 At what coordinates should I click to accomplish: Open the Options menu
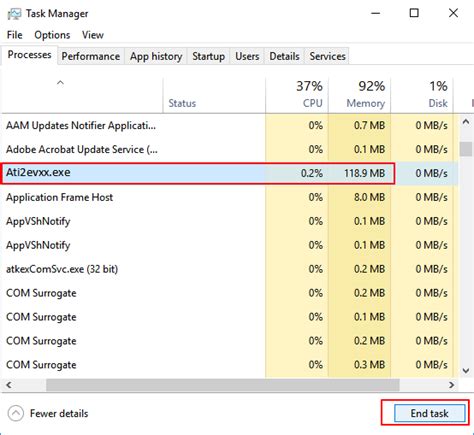(52, 35)
